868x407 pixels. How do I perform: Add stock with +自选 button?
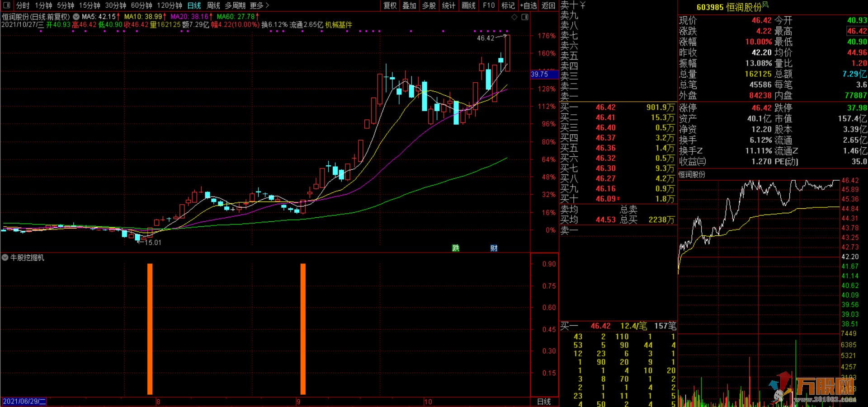pyautogui.click(x=528, y=5)
